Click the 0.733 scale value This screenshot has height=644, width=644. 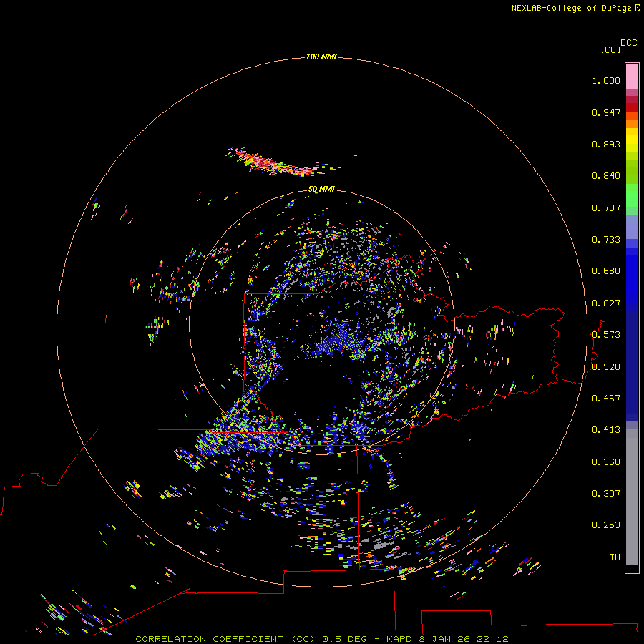pyautogui.click(x=606, y=240)
